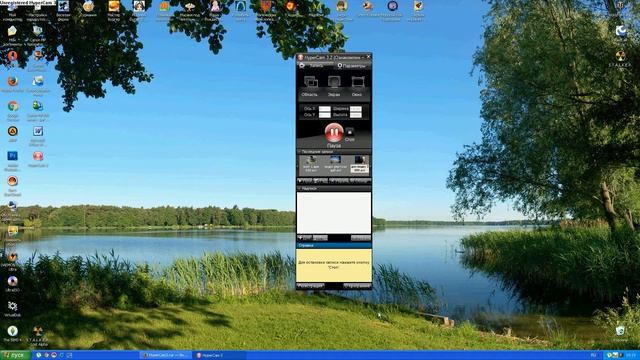Select the Область (region) capture mode icon

[x=310, y=82]
